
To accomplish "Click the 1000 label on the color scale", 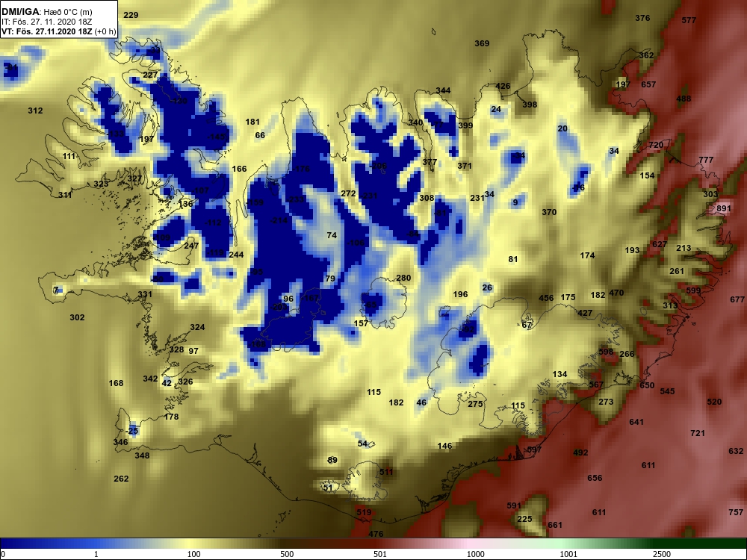I will pos(475,554).
